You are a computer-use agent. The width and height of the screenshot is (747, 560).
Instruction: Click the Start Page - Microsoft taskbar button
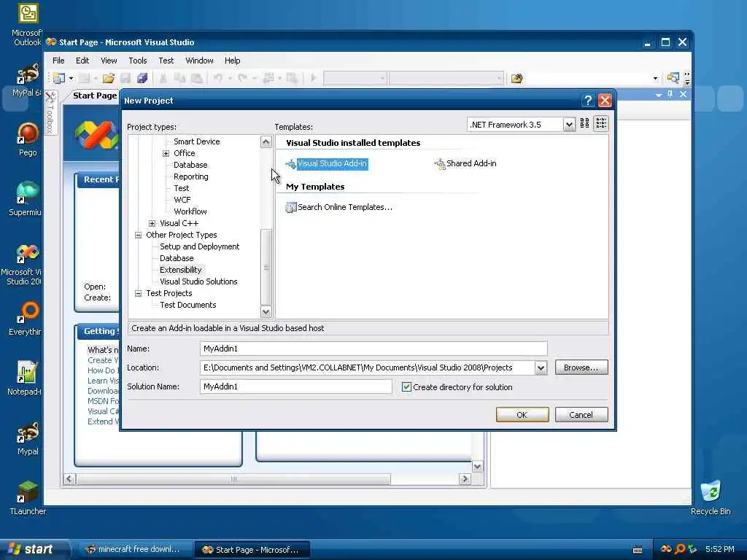tap(252, 549)
